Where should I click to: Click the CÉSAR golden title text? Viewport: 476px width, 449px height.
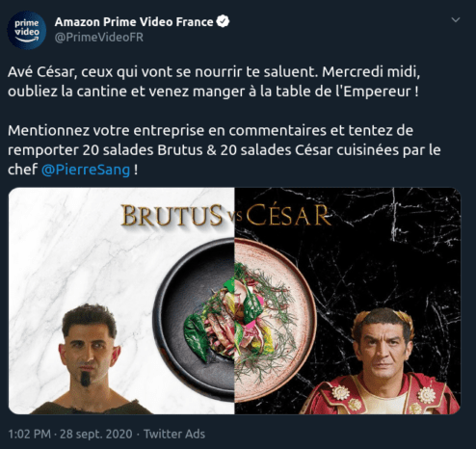tap(288, 215)
